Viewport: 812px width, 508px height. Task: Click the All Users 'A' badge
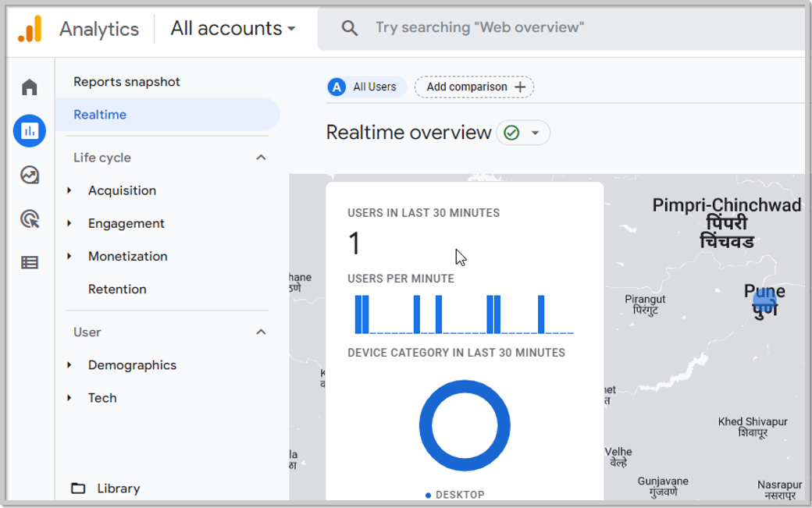(x=337, y=87)
